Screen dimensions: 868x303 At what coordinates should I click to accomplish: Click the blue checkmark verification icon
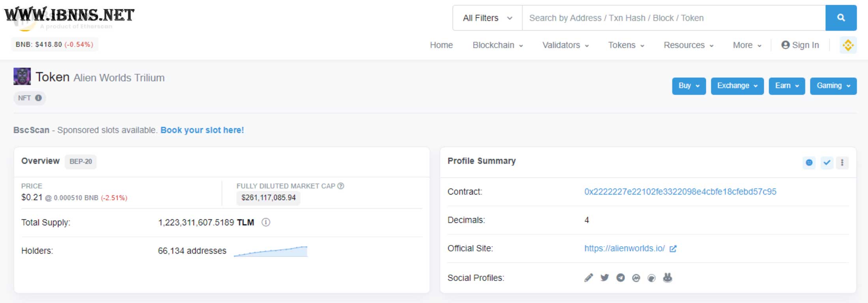point(827,163)
